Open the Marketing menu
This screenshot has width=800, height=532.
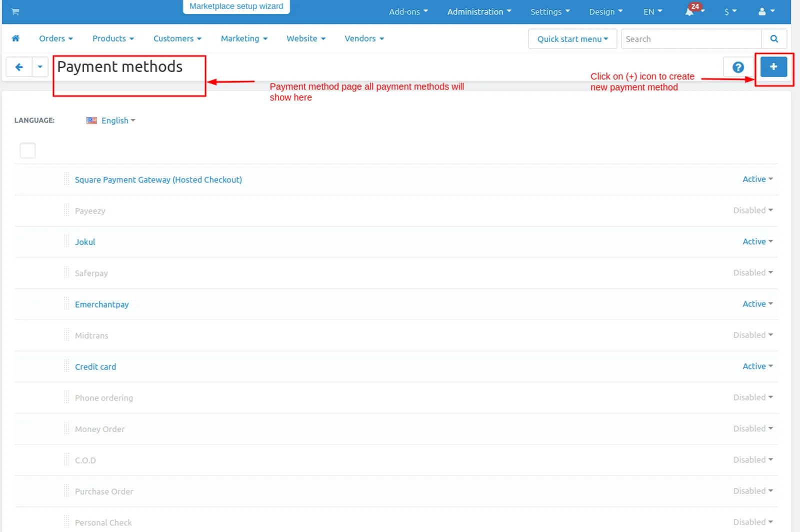[244, 38]
